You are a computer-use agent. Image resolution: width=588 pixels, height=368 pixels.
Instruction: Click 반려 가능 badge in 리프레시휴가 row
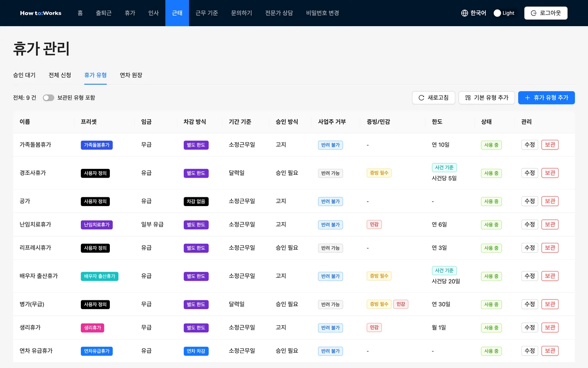330,248
